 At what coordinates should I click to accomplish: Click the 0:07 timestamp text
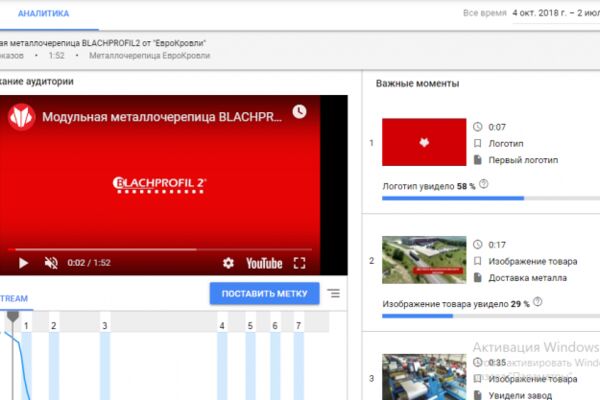pyautogui.click(x=497, y=127)
